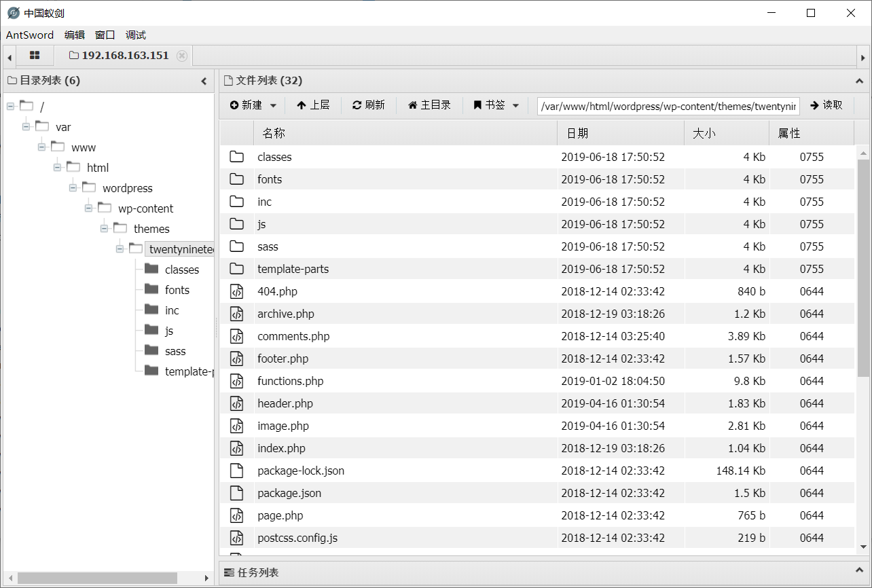Close the 192.168.163.151 tab
Viewport: 872px width, 588px height.
181,56
